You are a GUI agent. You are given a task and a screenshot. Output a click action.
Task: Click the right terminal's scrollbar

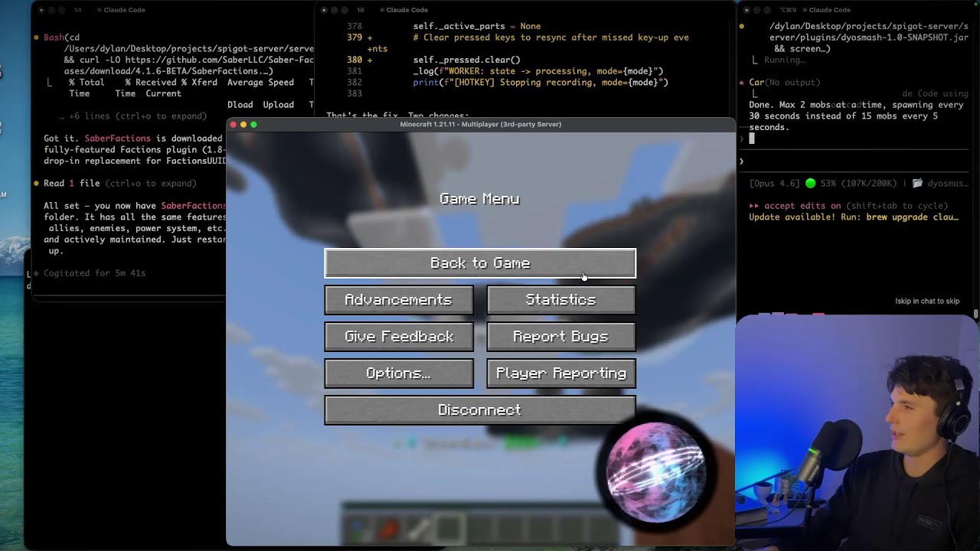[x=976, y=314]
